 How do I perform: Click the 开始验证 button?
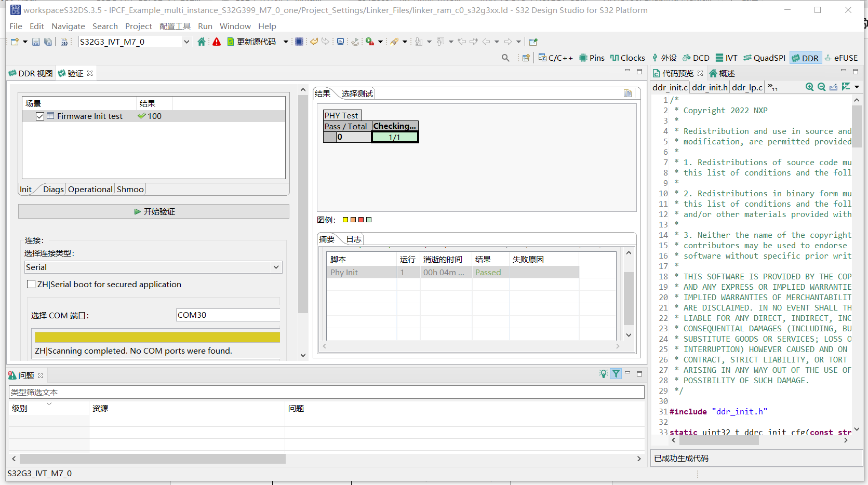click(x=154, y=211)
